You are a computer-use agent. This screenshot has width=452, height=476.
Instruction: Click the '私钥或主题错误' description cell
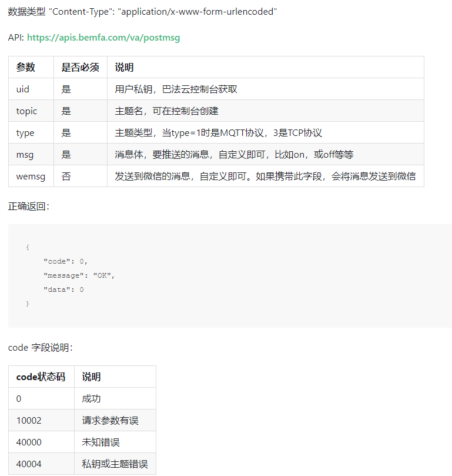[115, 464]
